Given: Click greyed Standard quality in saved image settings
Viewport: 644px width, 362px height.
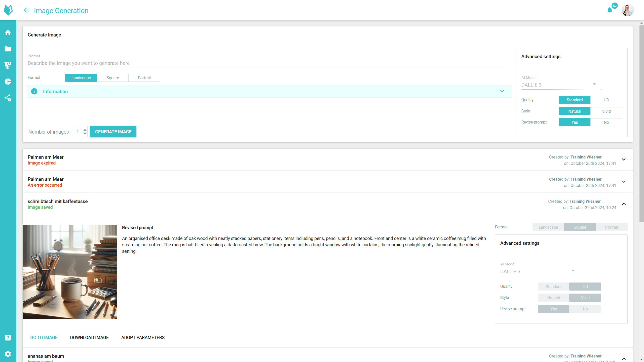Looking at the screenshot, I should pyautogui.click(x=553, y=287).
